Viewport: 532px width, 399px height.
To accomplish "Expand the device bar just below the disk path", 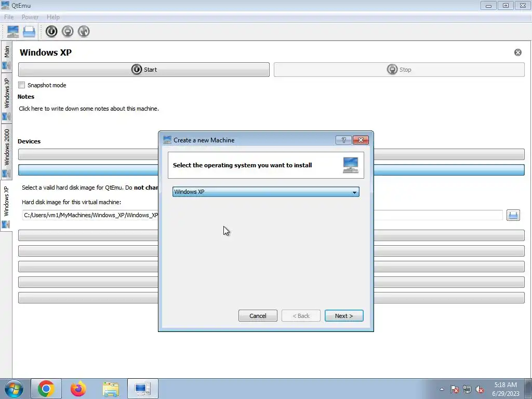I will (271, 235).
